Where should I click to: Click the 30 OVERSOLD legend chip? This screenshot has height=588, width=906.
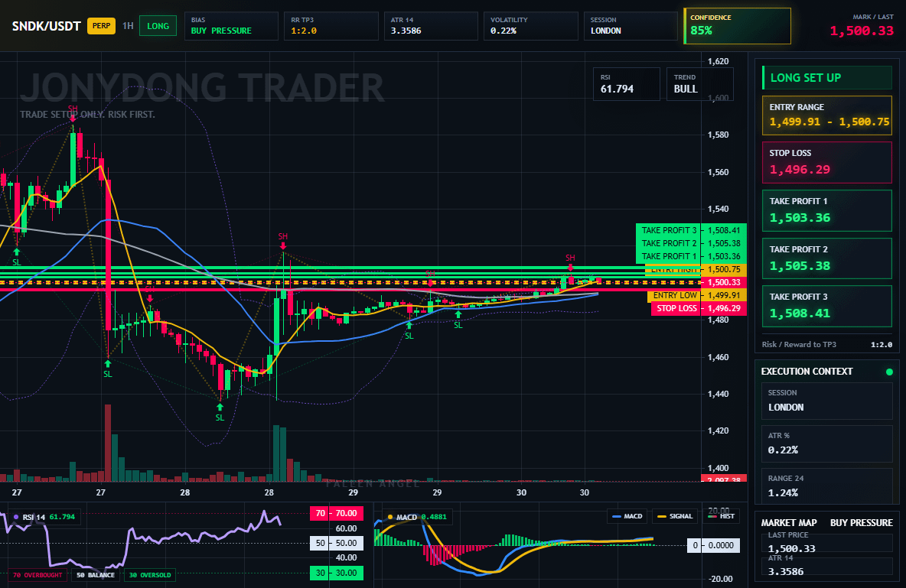(x=150, y=575)
